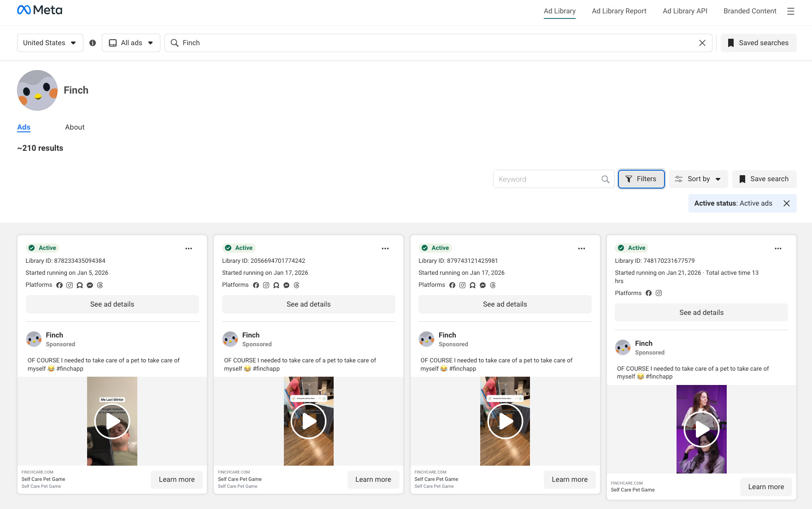Click Audience Network icon on ad 878233435094384
Screen dimensions: 812x509
click(x=80, y=285)
